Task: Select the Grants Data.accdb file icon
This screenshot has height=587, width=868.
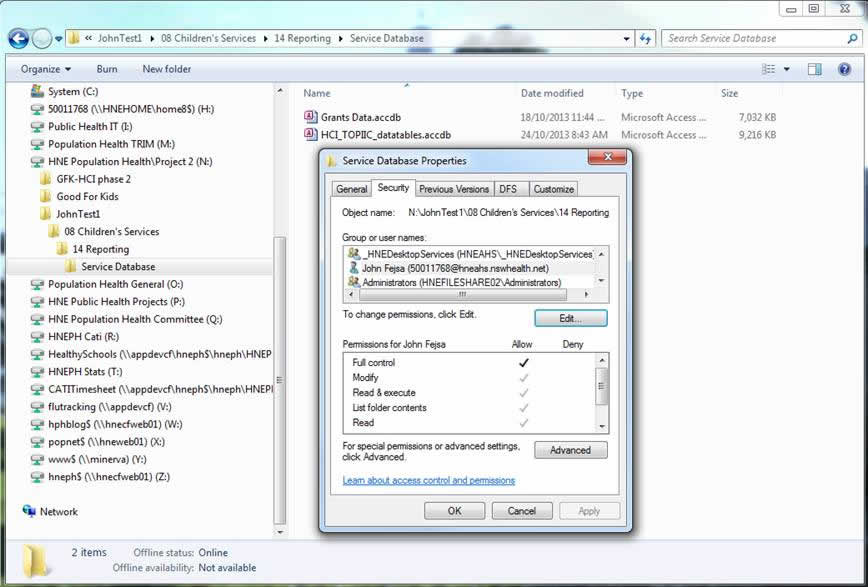Action: point(311,117)
